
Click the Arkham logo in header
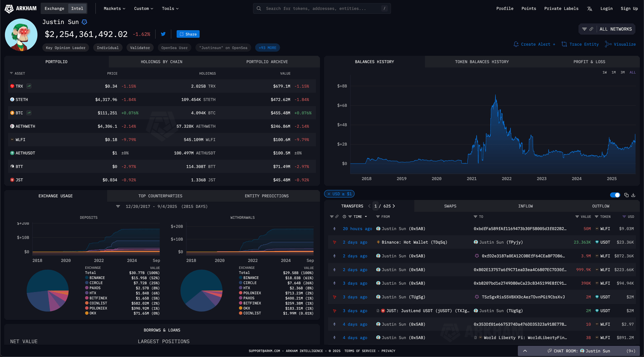(21, 8)
